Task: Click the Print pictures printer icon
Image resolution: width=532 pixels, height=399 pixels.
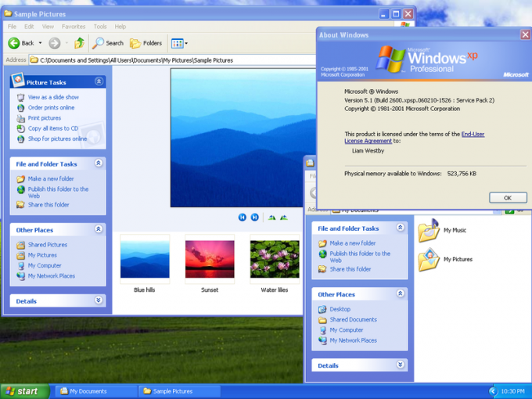Action: click(20, 118)
